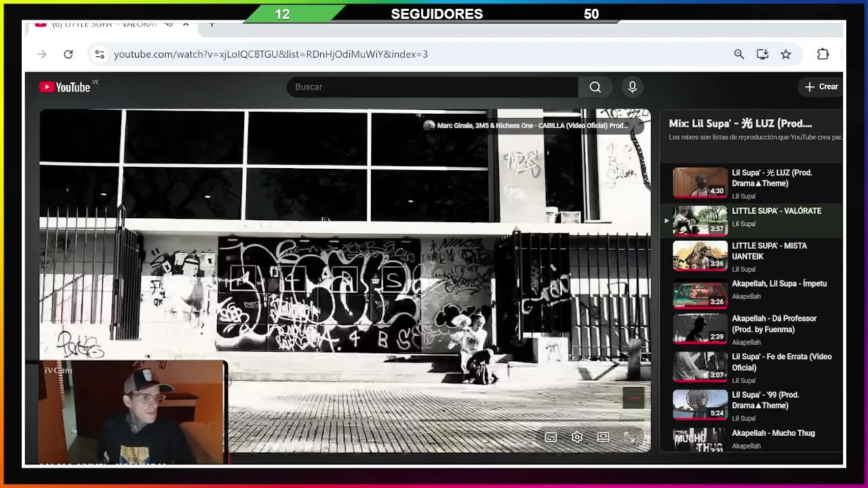Image resolution: width=868 pixels, height=488 pixels.
Task: Play 'Lil Supa' - LUZ' thumbnail 4:30
Action: coord(700,182)
